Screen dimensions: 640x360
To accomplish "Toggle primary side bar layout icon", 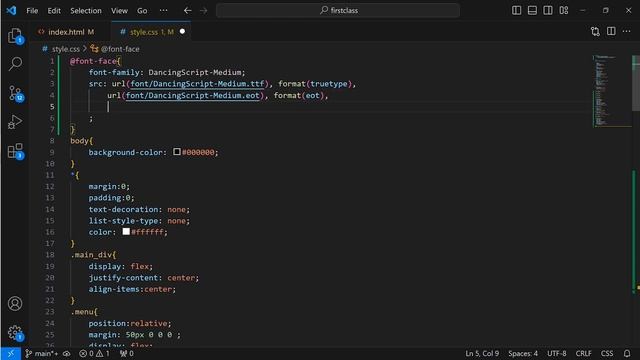I will tap(516, 10).
